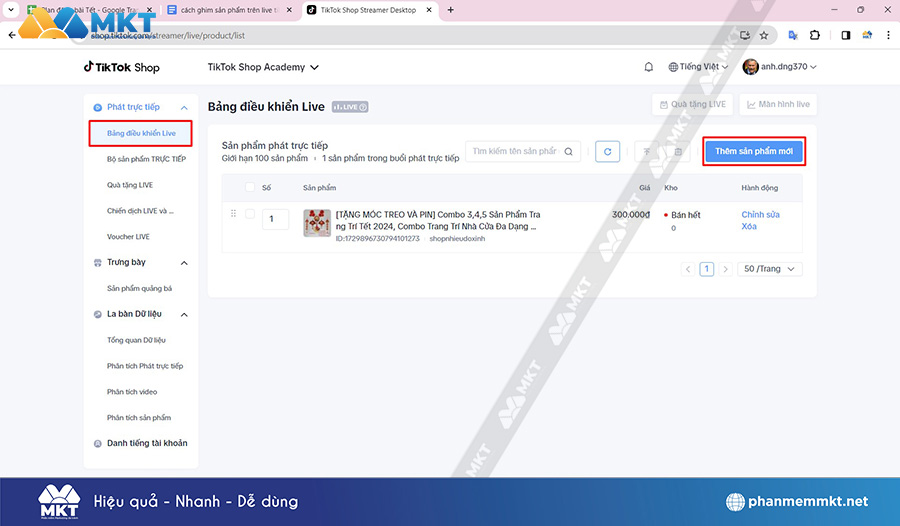Click the TikTok Shop logo

[122, 67]
